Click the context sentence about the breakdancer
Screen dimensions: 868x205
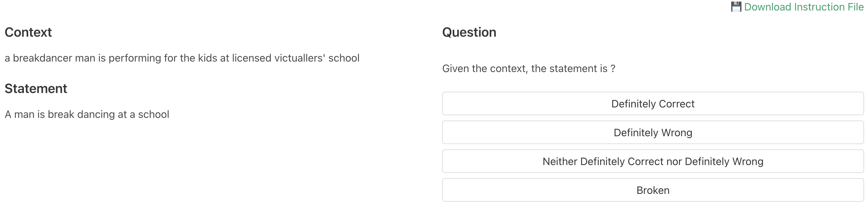pyautogui.click(x=182, y=58)
